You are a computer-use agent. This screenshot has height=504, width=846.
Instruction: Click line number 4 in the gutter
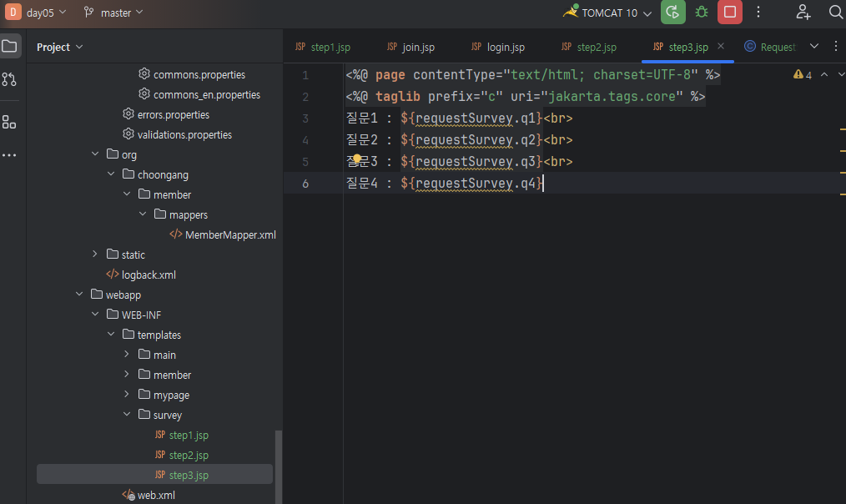coord(305,140)
